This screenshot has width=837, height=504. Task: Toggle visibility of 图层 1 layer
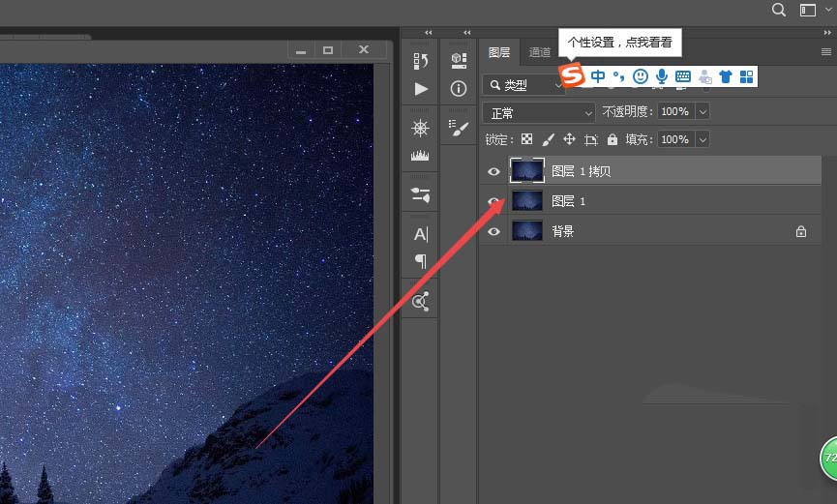[493, 201]
